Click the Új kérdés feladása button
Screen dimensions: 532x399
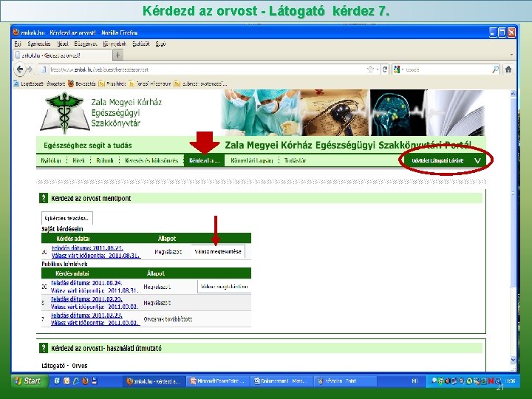[66, 218]
